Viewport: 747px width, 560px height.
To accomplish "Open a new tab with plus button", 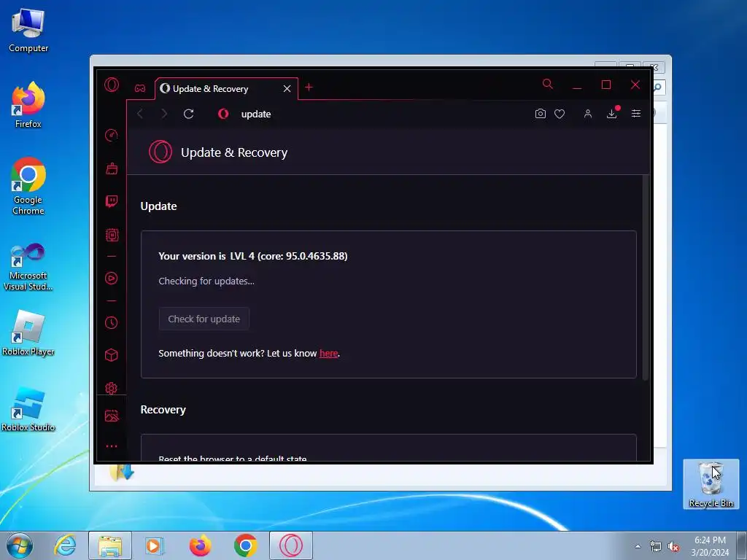I will pyautogui.click(x=309, y=87).
